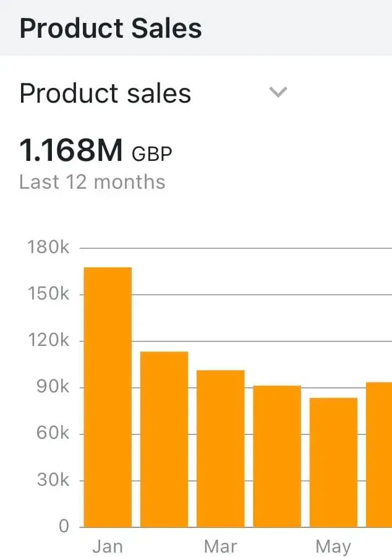Select the April sales bar
The height and width of the screenshot is (557, 392).
coord(277,457)
